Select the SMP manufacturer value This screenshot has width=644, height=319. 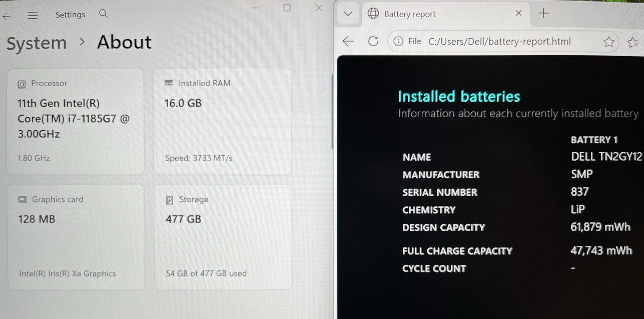582,174
